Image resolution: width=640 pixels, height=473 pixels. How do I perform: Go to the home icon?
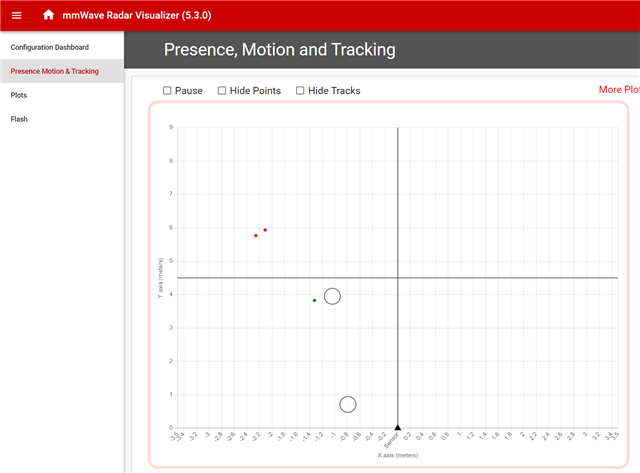coord(49,15)
